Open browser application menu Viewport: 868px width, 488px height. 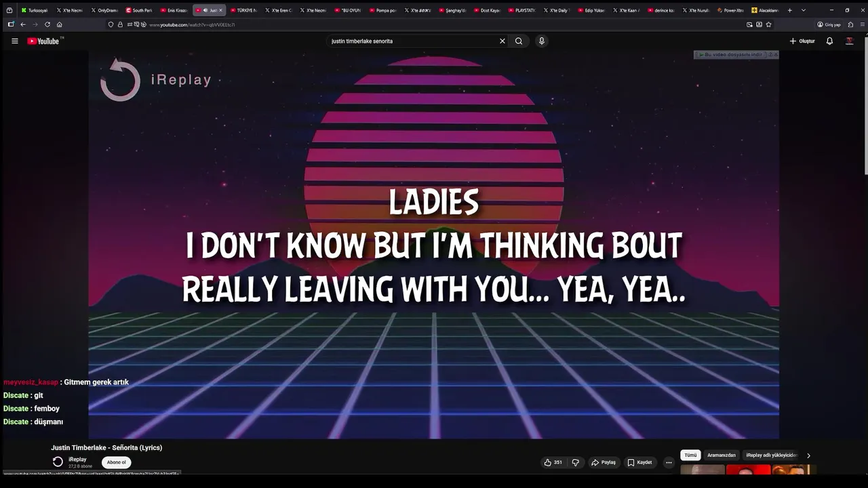(863, 24)
